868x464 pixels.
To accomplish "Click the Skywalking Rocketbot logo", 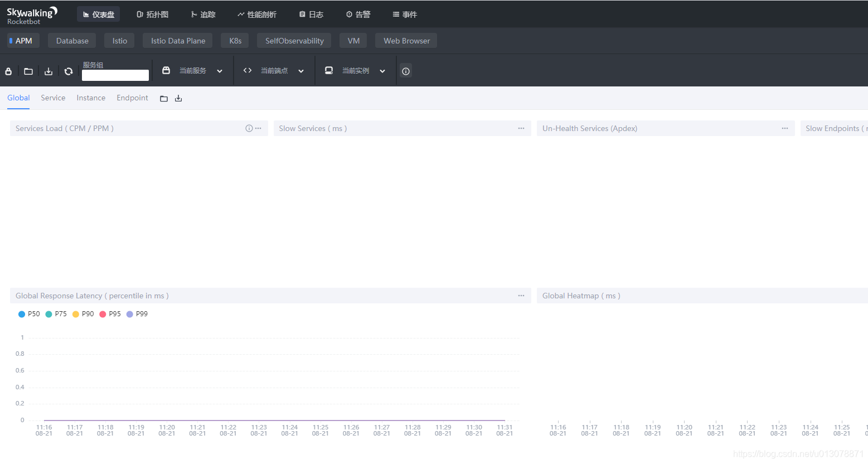I will pyautogui.click(x=32, y=15).
